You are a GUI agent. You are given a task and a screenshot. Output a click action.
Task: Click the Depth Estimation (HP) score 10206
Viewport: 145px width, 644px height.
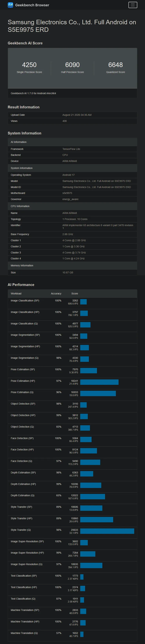pos(74,484)
